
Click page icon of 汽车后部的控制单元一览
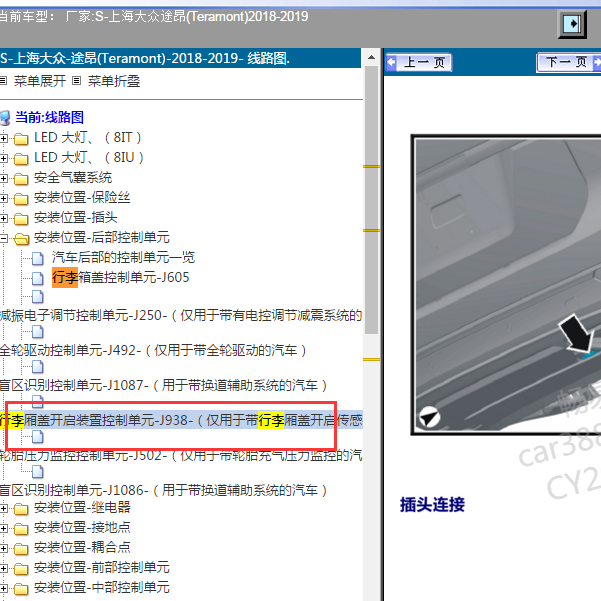[38, 259]
